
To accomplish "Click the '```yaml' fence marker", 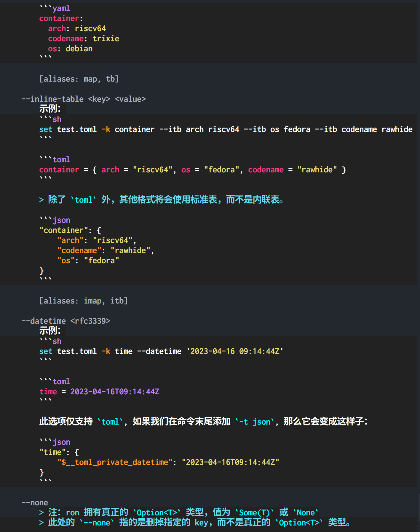I will [55, 8].
